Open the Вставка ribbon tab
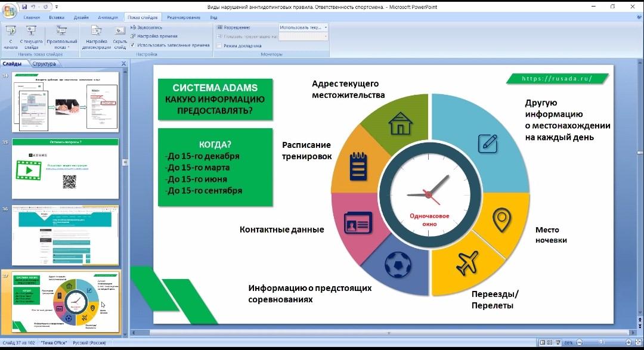This screenshot has width=644, height=350. point(56,17)
